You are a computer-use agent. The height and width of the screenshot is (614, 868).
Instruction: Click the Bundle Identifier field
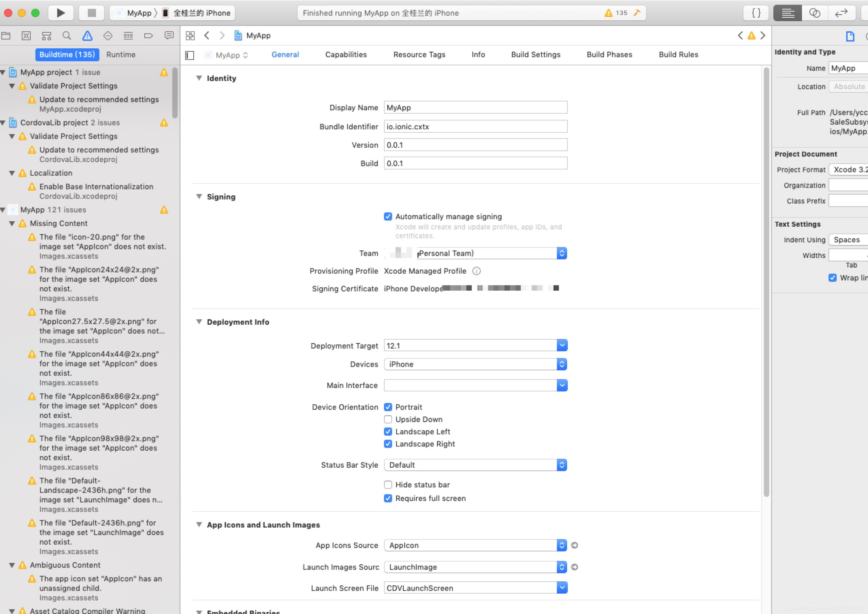[476, 126]
